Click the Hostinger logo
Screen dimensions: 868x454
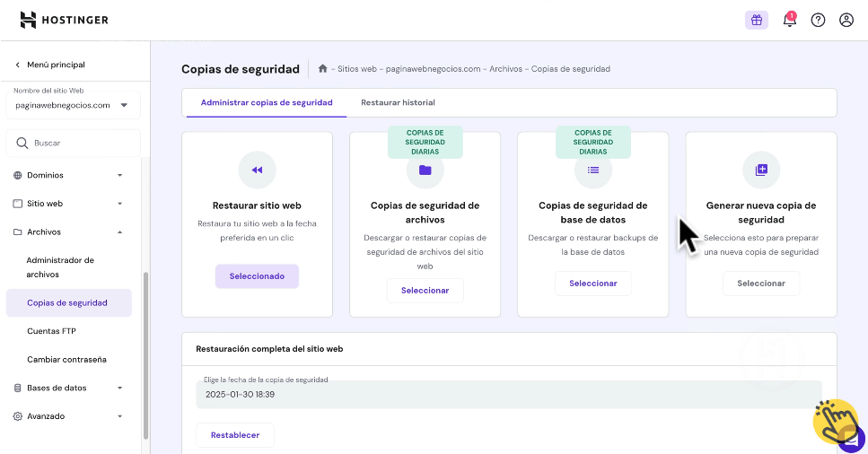pos(65,20)
